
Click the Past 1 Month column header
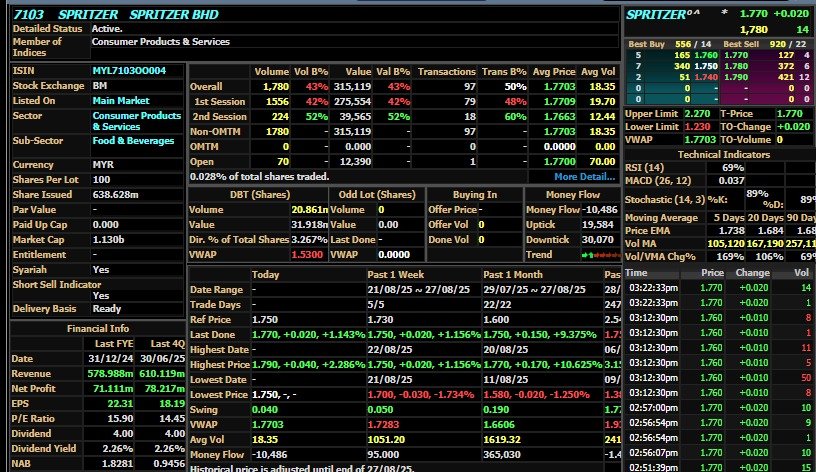point(513,275)
